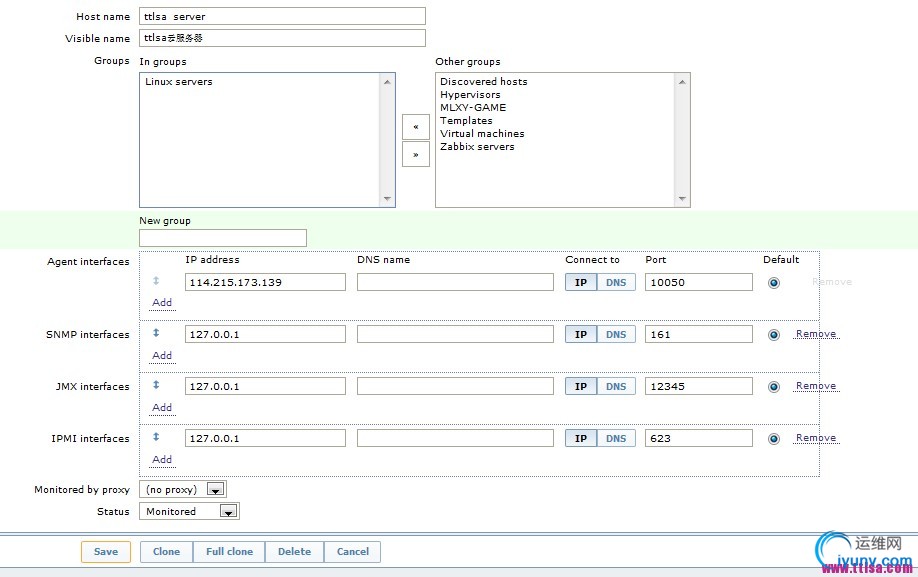This screenshot has height=577, width=918.
Task: Move selected group into In groups («)
Action: point(416,127)
